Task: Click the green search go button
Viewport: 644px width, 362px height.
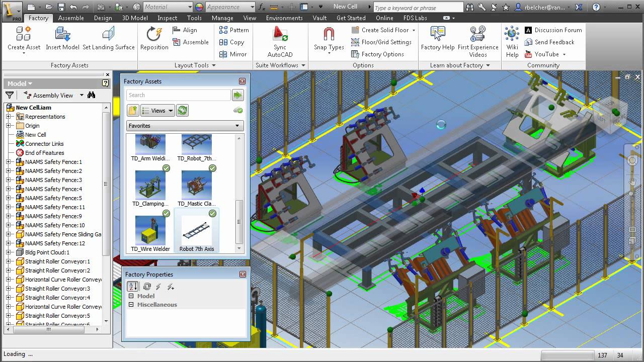Action: [237, 95]
